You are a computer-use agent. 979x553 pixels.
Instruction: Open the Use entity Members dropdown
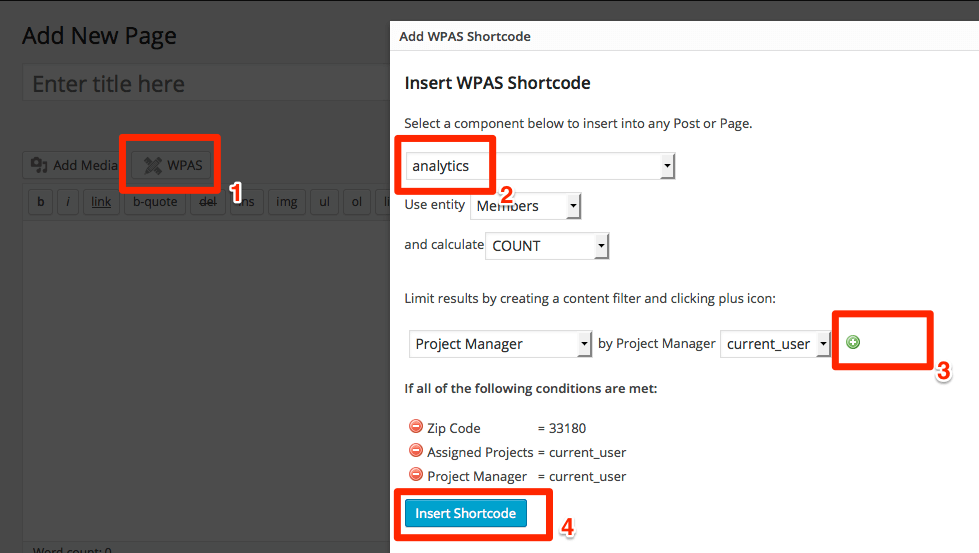(x=526, y=206)
